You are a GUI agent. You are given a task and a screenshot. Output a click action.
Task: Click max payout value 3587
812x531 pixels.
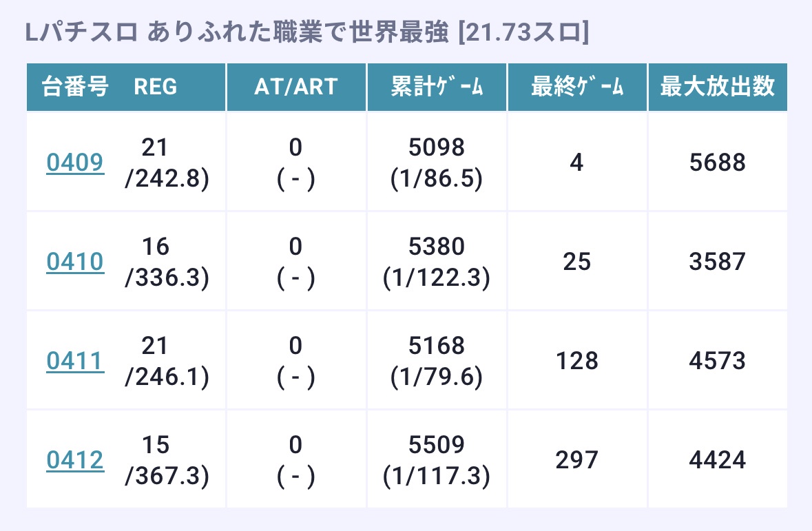[x=718, y=262]
